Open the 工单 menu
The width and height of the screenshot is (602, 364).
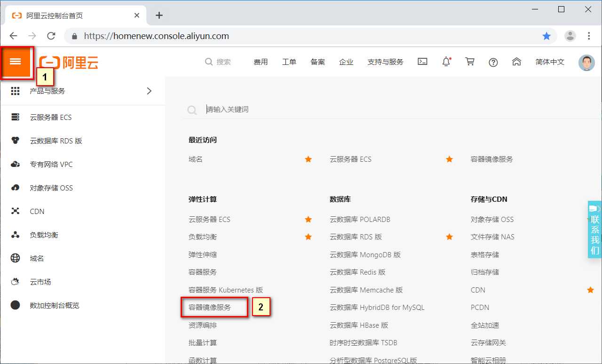(x=289, y=62)
